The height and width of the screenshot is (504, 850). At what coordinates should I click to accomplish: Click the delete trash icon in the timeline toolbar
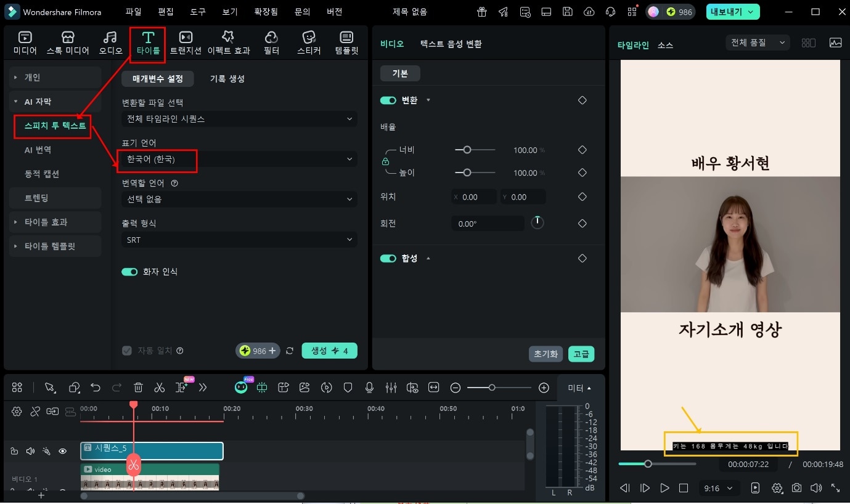click(x=139, y=387)
